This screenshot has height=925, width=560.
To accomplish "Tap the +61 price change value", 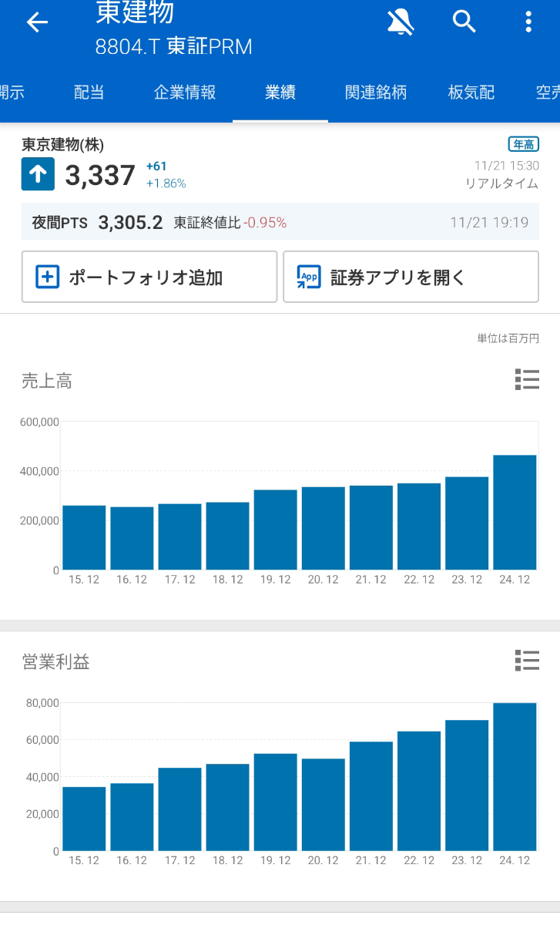I will [x=156, y=166].
